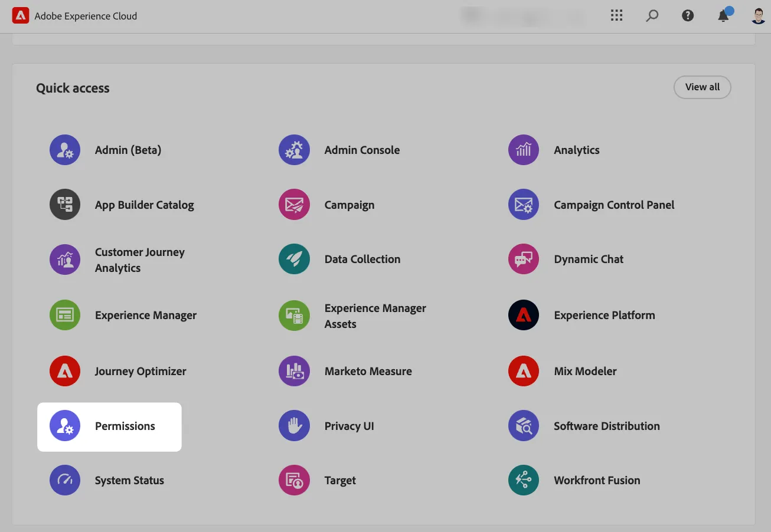Open the Analytics app icon
This screenshot has height=532, width=771.
pyautogui.click(x=524, y=150)
